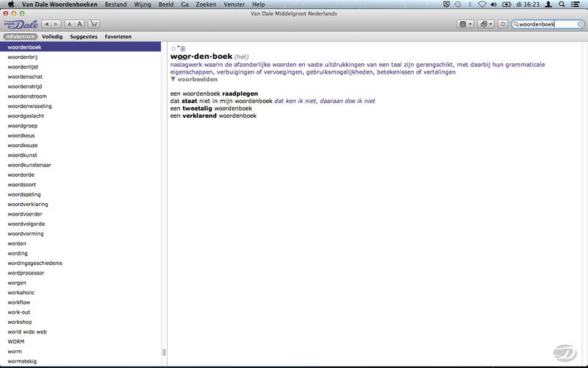
Task: Click the Wi-Fi status icon
Action: (482, 4)
